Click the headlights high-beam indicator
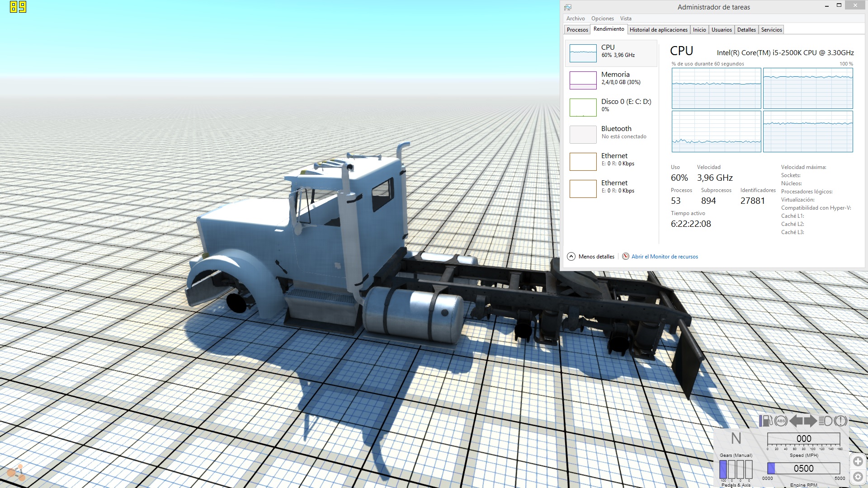The height and width of the screenshot is (488, 868). coord(826,421)
